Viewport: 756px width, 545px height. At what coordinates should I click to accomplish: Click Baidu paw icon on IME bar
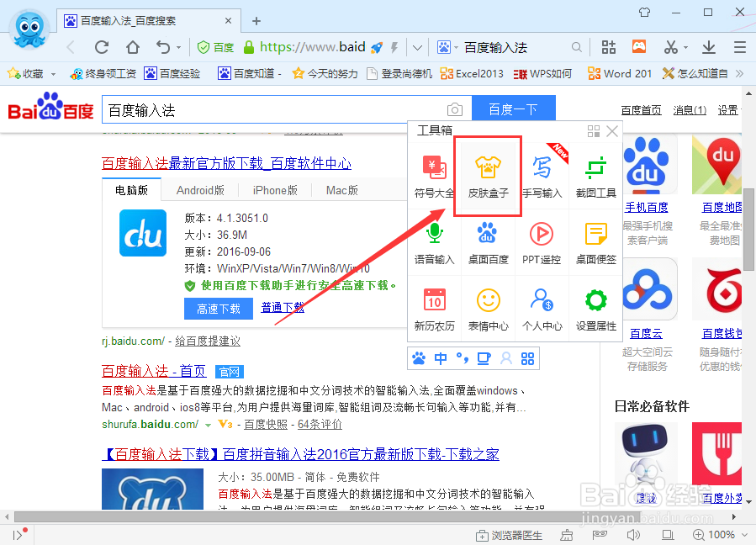pos(419,358)
